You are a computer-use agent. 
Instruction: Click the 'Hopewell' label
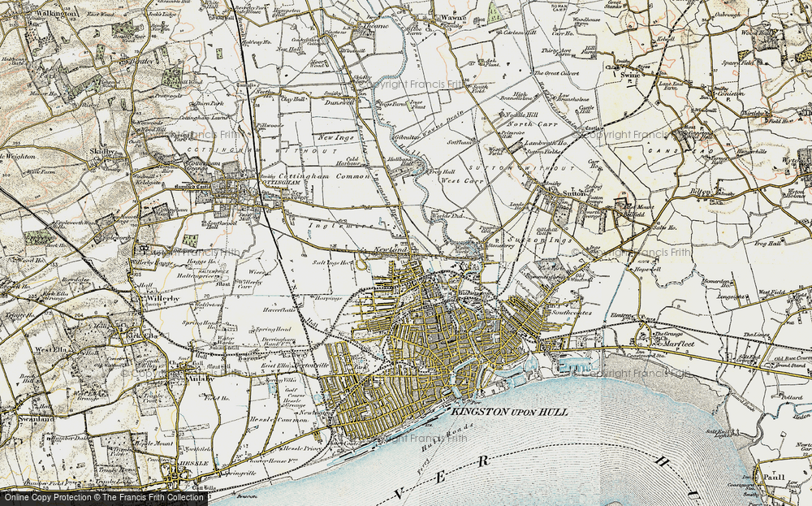coord(649,270)
